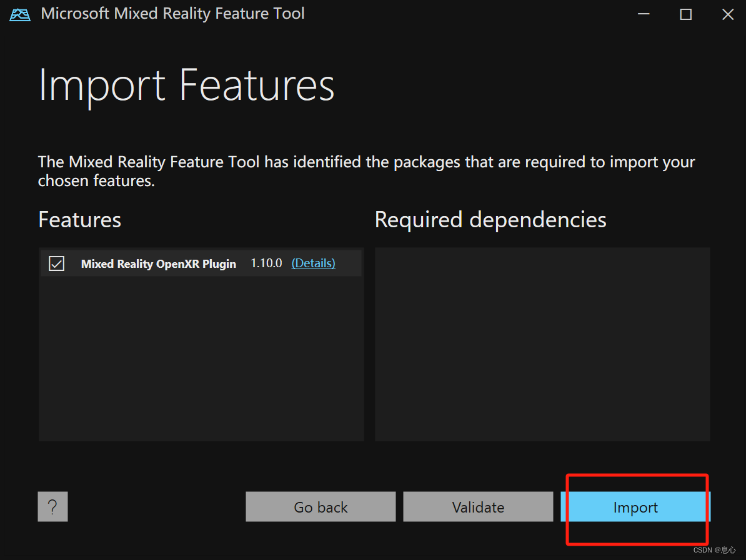Click the Validate button
The width and height of the screenshot is (746, 560).
click(x=478, y=507)
